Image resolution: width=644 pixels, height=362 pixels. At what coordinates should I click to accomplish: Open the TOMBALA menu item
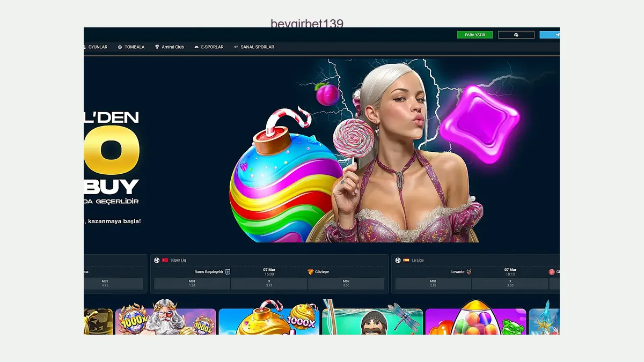[x=131, y=47]
